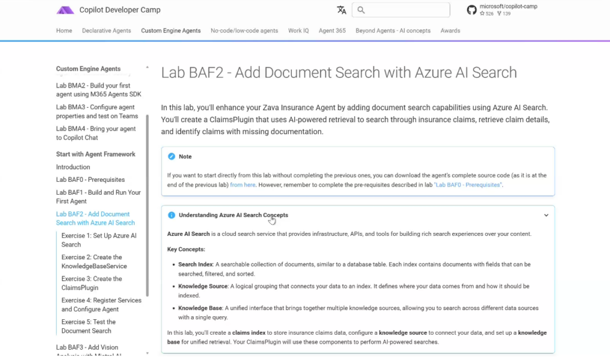Click the search magnifier icon
The image size is (610, 364).
361,10
